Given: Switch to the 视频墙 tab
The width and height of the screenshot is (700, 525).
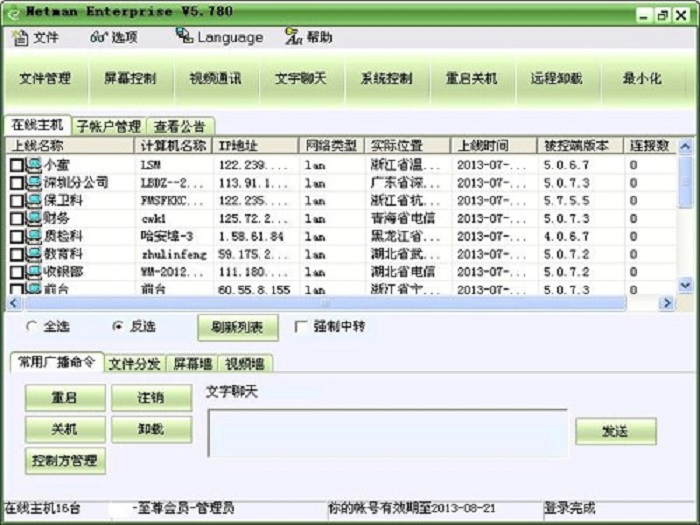Looking at the screenshot, I should 245,364.
